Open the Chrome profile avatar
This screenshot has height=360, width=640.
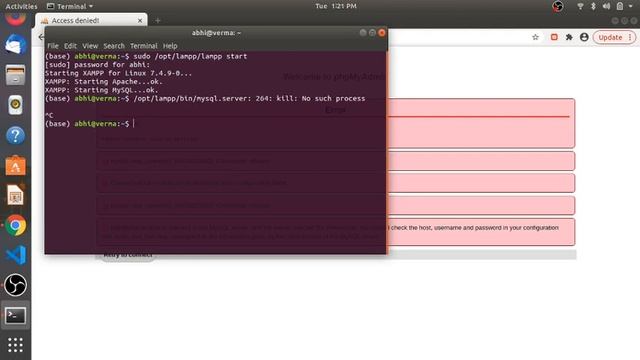click(584, 37)
